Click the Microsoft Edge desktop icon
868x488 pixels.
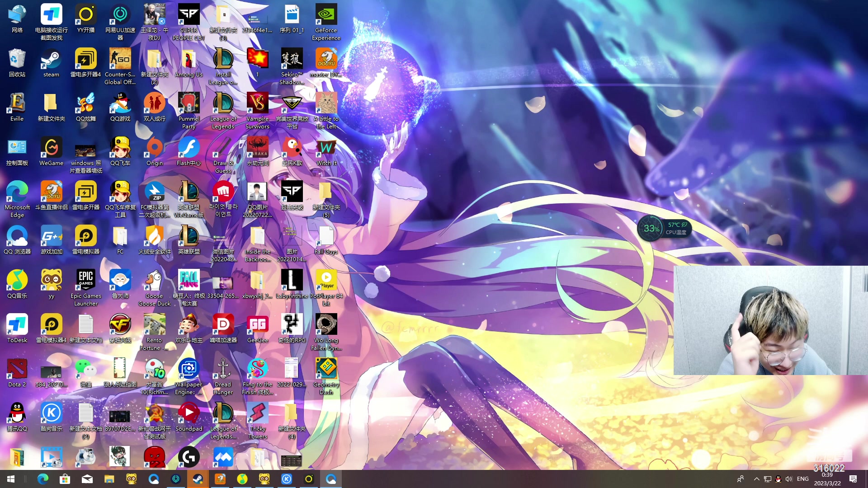pos(17,200)
